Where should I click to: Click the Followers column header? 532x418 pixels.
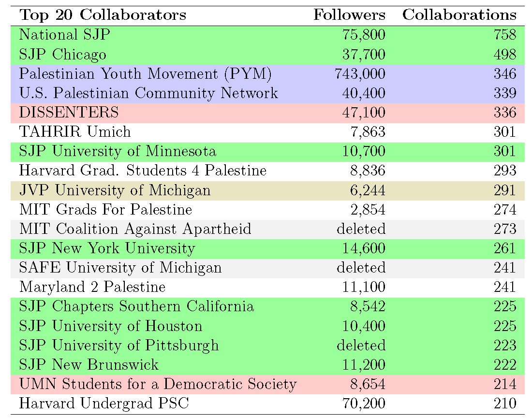[x=349, y=15]
